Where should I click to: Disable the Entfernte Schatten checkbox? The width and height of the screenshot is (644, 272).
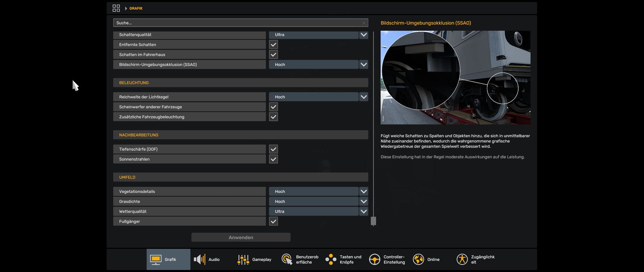click(x=273, y=45)
